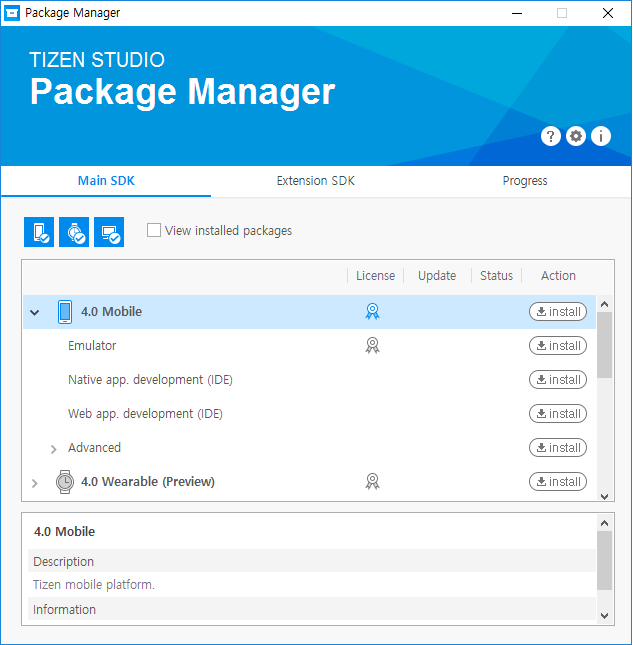Open settings via the gear icon
The image size is (633, 645).
(576, 136)
